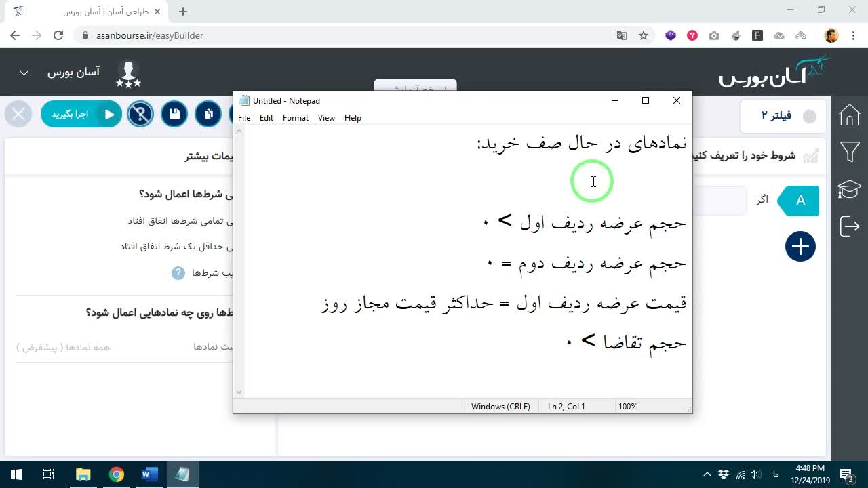Click the volume speaker tray icon

pos(755,474)
